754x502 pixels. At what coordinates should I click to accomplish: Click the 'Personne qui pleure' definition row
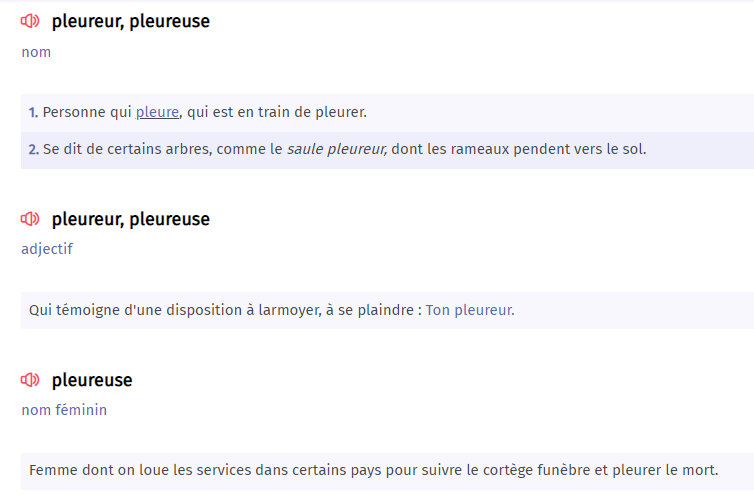[387, 113]
